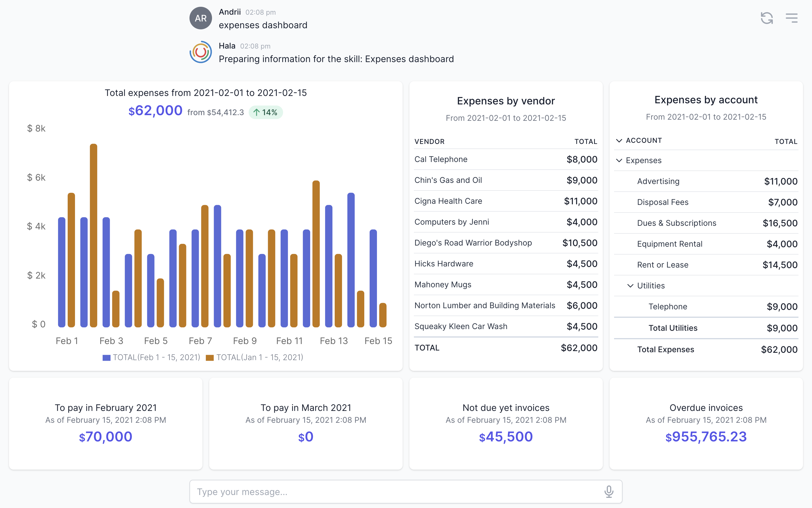
Task: Click the $0 To pay in March value
Action: (306, 437)
